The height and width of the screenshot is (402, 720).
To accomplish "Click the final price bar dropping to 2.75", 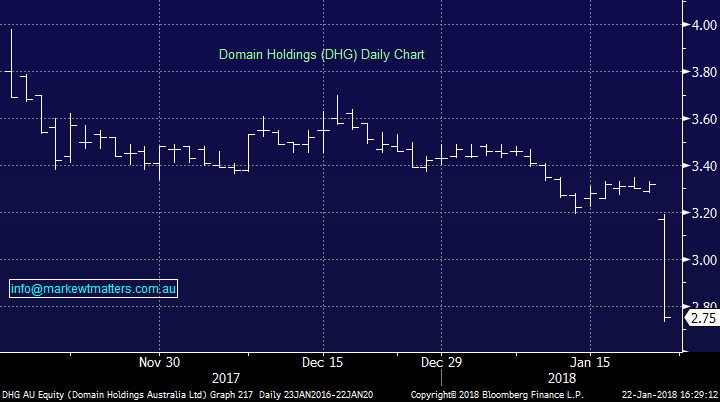I will [x=664, y=267].
